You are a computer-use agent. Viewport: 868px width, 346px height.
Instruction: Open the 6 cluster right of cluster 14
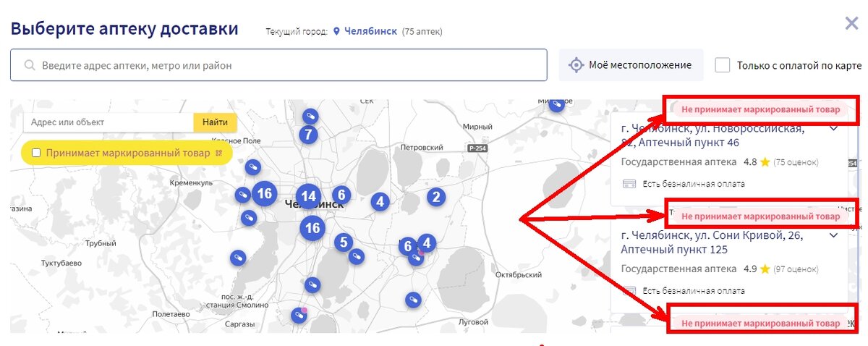click(x=341, y=195)
